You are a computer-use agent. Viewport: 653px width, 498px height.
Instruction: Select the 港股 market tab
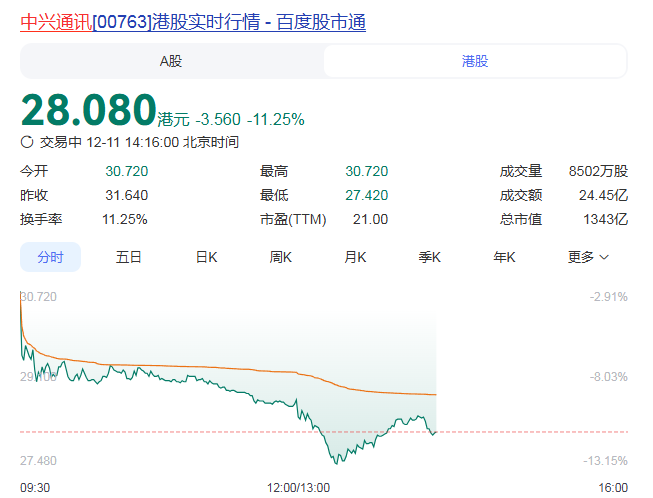click(x=475, y=61)
